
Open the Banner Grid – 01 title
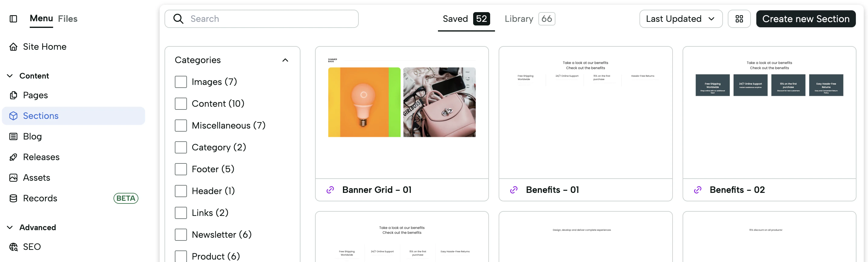coord(377,190)
